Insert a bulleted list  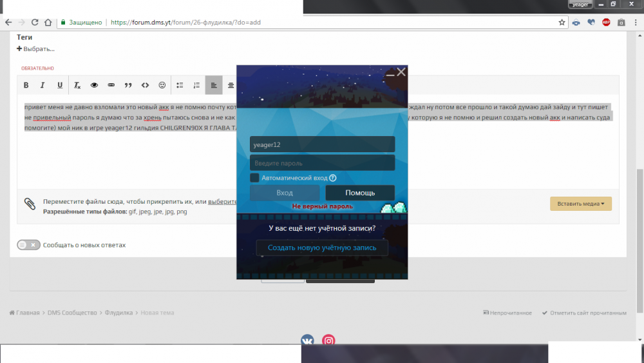pos(180,85)
